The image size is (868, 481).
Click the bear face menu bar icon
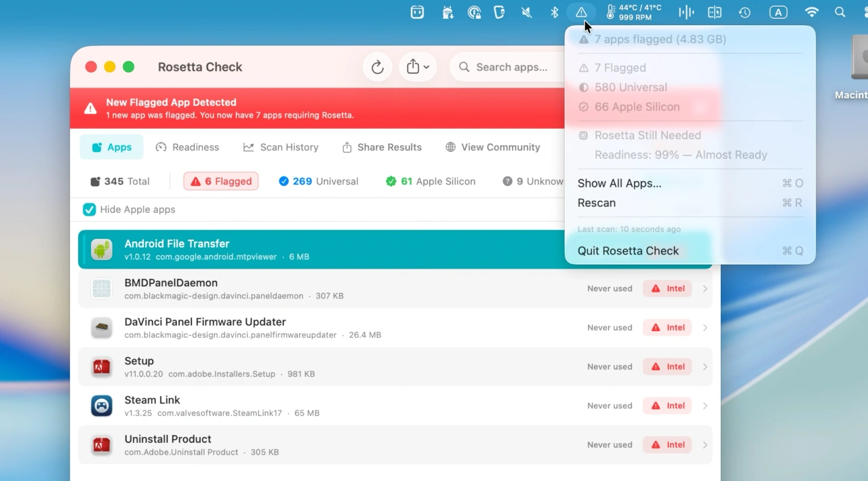(x=417, y=12)
